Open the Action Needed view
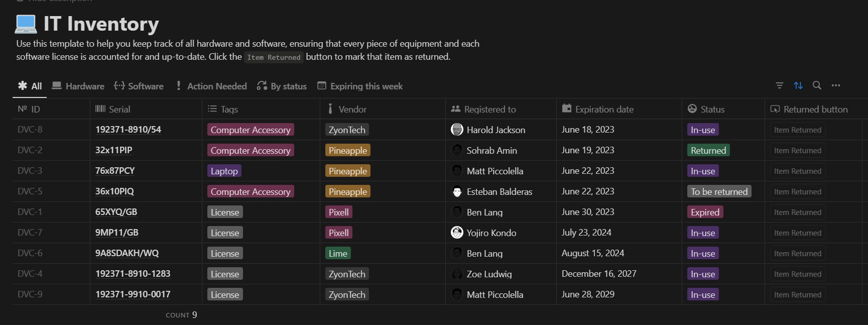The width and height of the screenshot is (868, 325). pos(211,86)
